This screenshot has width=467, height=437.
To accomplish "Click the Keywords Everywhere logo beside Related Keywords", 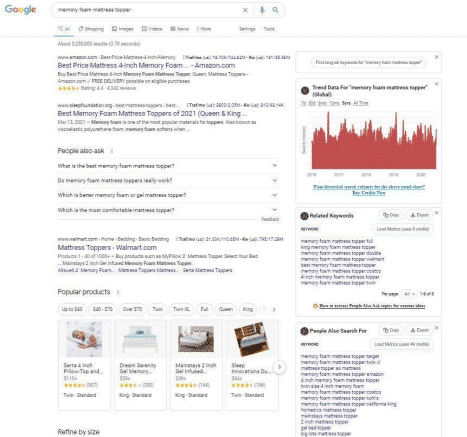I will point(304,216).
